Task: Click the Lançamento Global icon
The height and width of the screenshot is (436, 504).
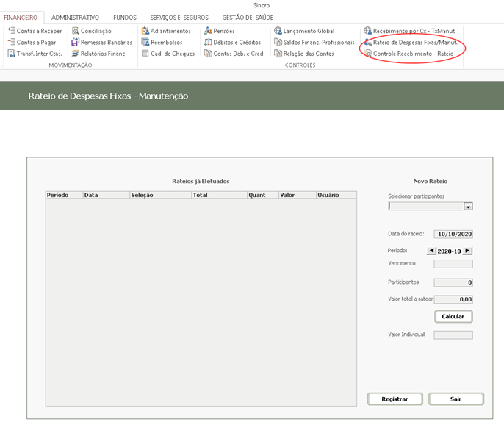Action: (x=278, y=31)
